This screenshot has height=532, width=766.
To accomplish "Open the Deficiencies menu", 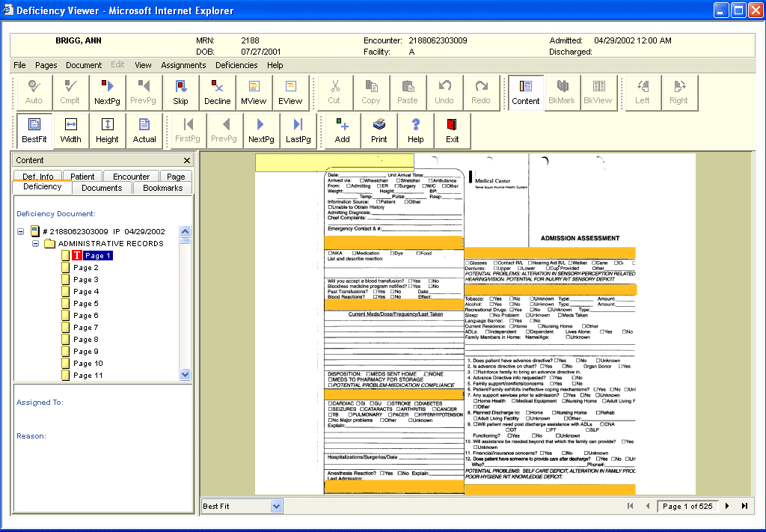I will coord(236,65).
